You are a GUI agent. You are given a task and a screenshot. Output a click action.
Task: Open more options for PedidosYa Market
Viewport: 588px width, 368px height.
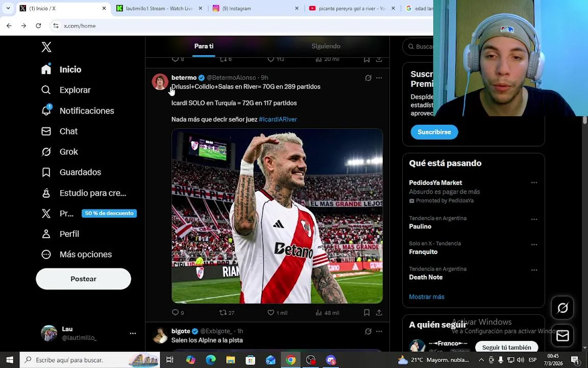pyautogui.click(x=534, y=182)
